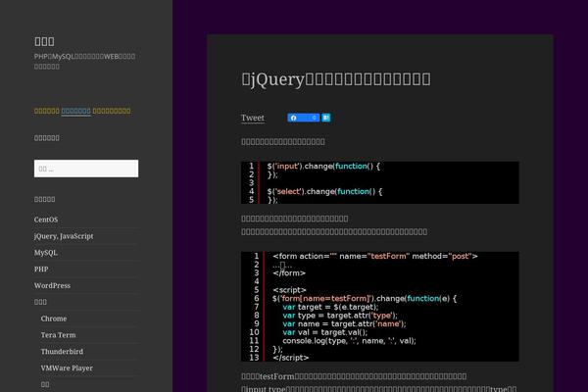Click the closing </script> code line

(291, 358)
